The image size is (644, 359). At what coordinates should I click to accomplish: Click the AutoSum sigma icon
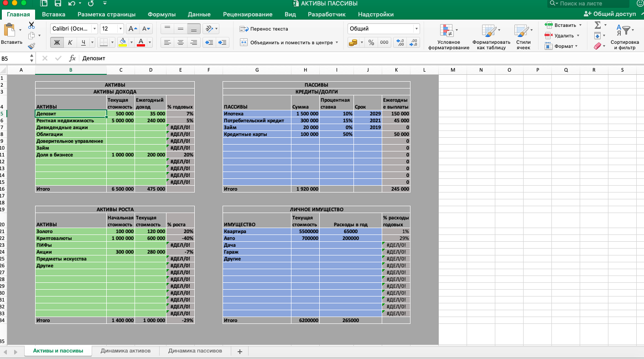tap(597, 25)
